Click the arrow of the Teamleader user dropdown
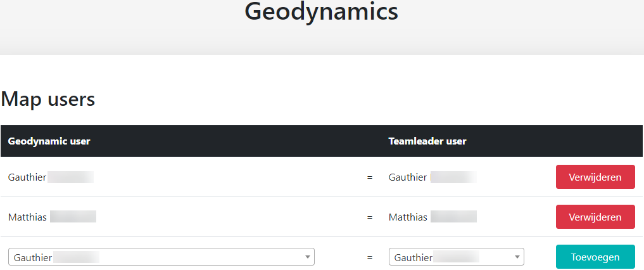The height and width of the screenshot is (270, 644). coord(517,257)
